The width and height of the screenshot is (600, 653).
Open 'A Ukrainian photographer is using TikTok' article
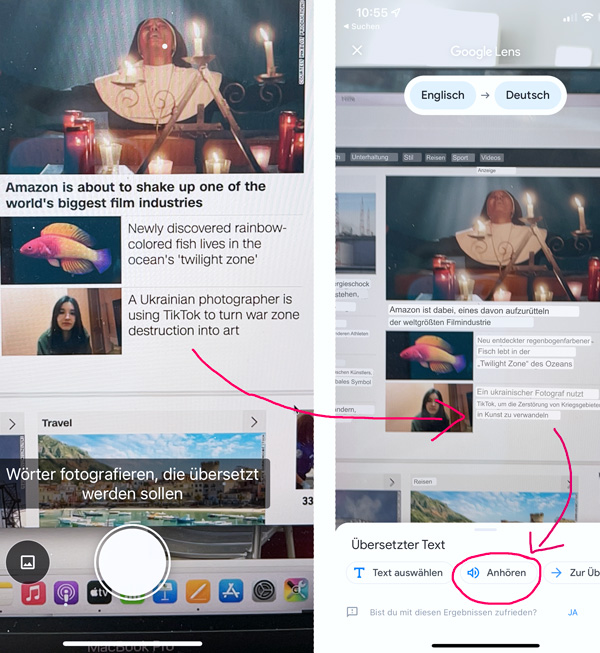pyautogui.click(x=214, y=315)
